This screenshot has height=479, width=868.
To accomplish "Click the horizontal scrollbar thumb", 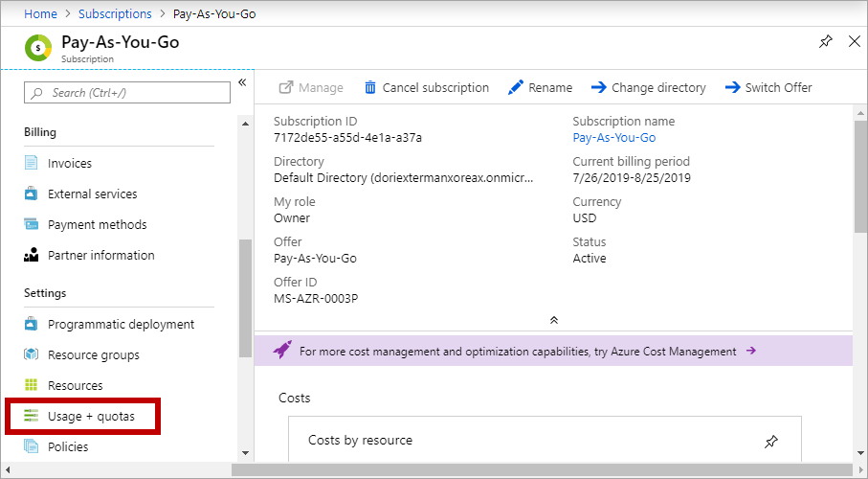I will 542,469.
